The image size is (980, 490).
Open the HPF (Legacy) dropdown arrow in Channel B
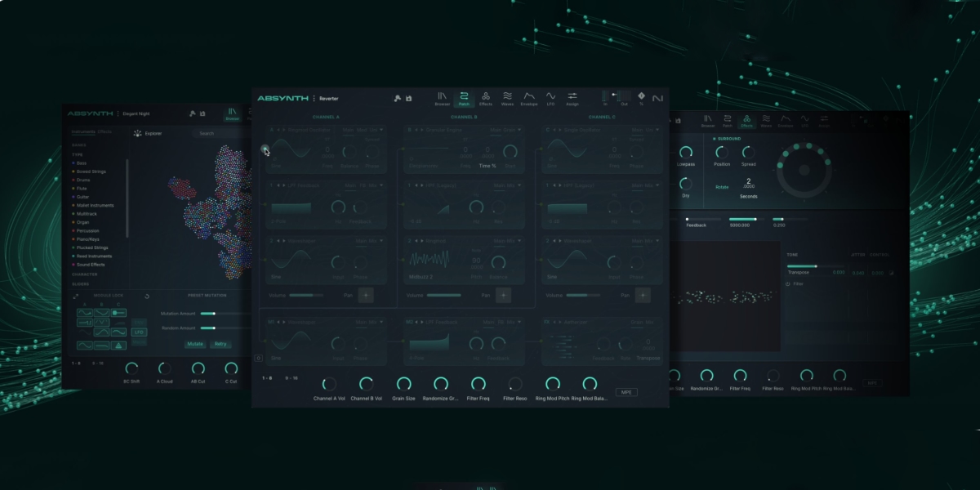click(519, 185)
